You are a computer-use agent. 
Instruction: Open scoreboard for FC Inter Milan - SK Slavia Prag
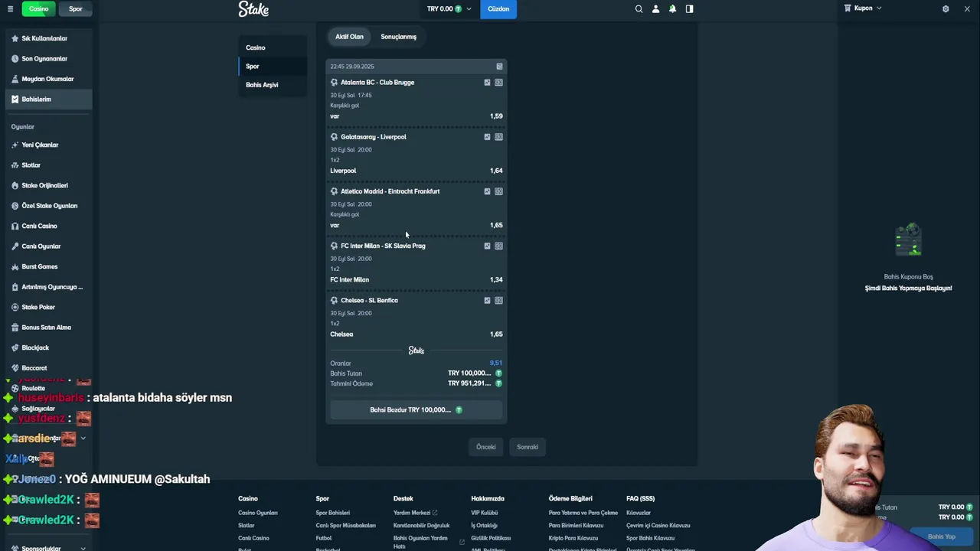click(498, 246)
